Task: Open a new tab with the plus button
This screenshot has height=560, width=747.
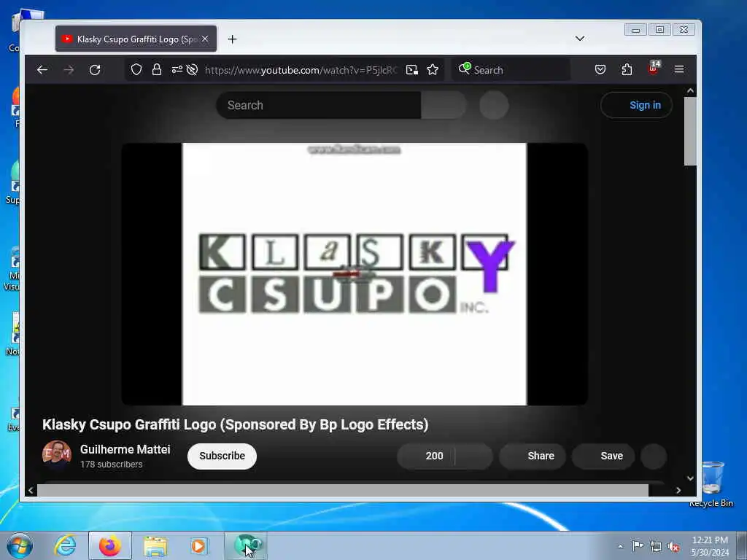Action: click(x=232, y=39)
